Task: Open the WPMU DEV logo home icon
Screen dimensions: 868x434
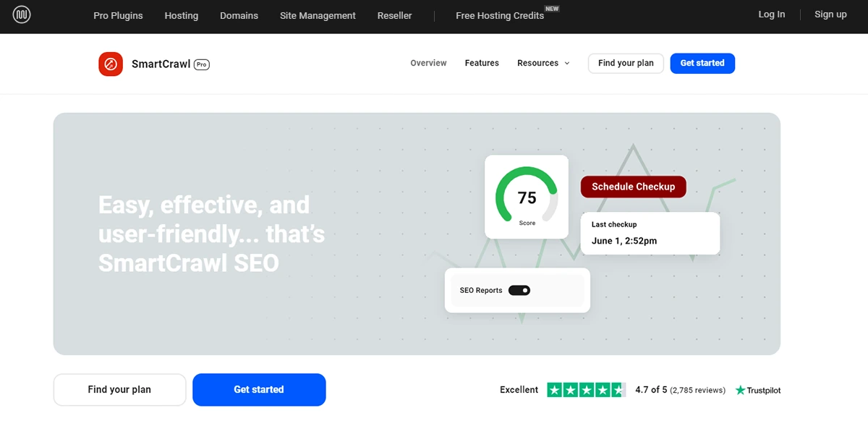Action: pos(22,14)
